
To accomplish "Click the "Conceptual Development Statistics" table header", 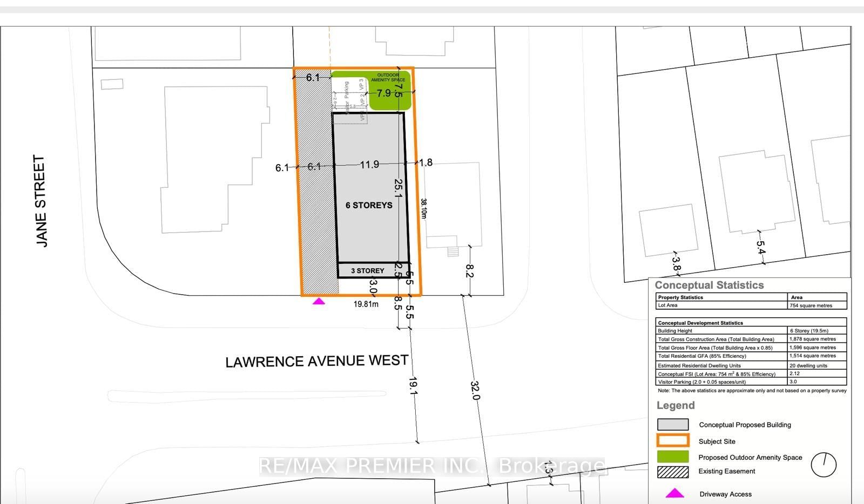I will coord(700,323).
